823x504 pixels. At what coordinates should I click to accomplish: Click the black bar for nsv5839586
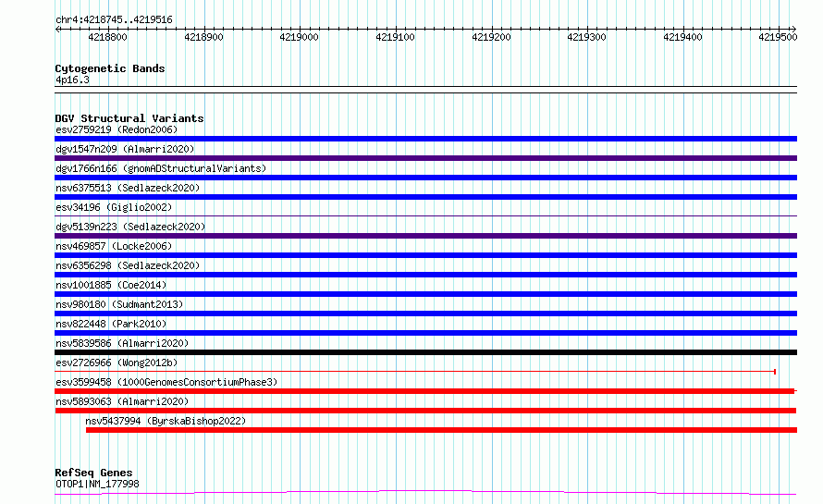(425, 352)
